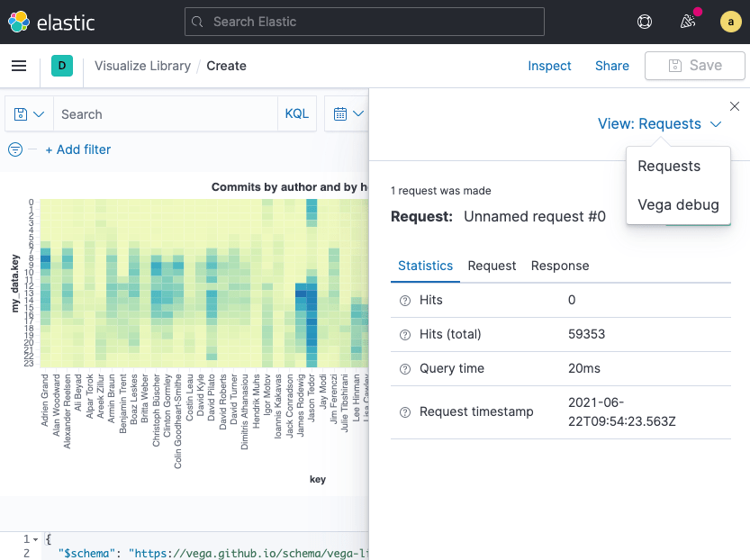The width and height of the screenshot is (750, 560).
Task: Expand the View: Requests dropdown
Action: (659, 124)
